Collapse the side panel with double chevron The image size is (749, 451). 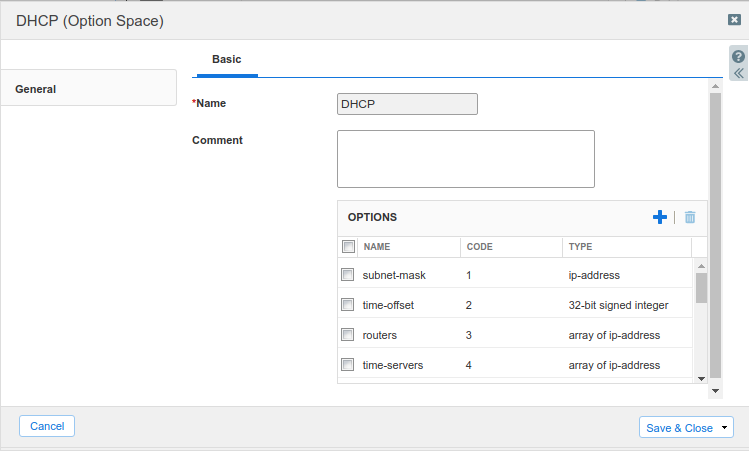[738, 73]
